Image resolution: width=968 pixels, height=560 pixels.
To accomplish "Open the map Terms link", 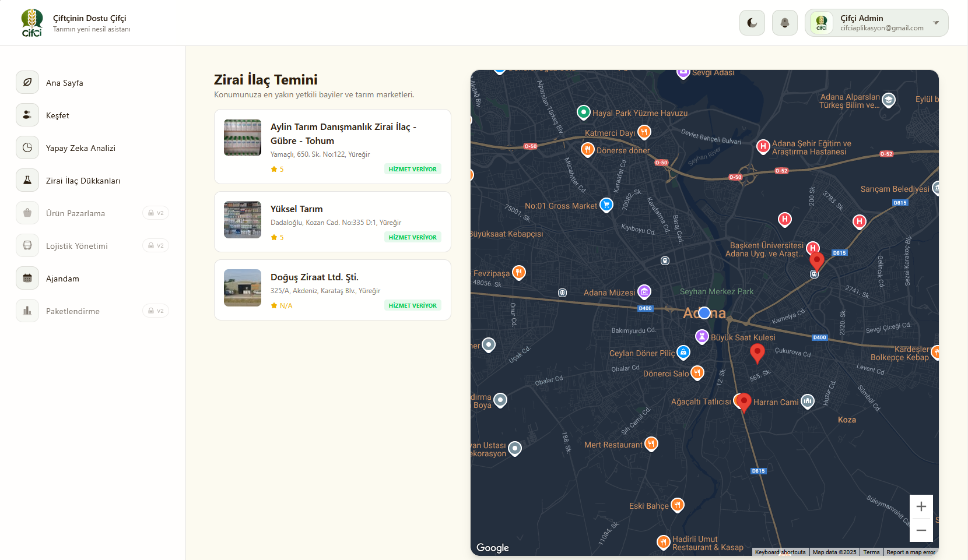I will click(871, 552).
